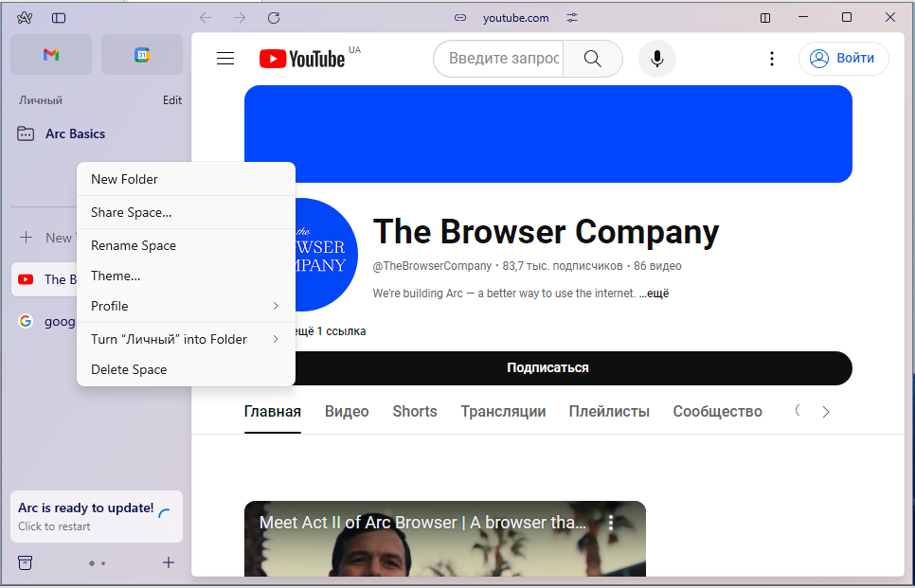Open split view icon in title bar
Image resolution: width=915 pixels, height=588 pixels.
(x=765, y=17)
